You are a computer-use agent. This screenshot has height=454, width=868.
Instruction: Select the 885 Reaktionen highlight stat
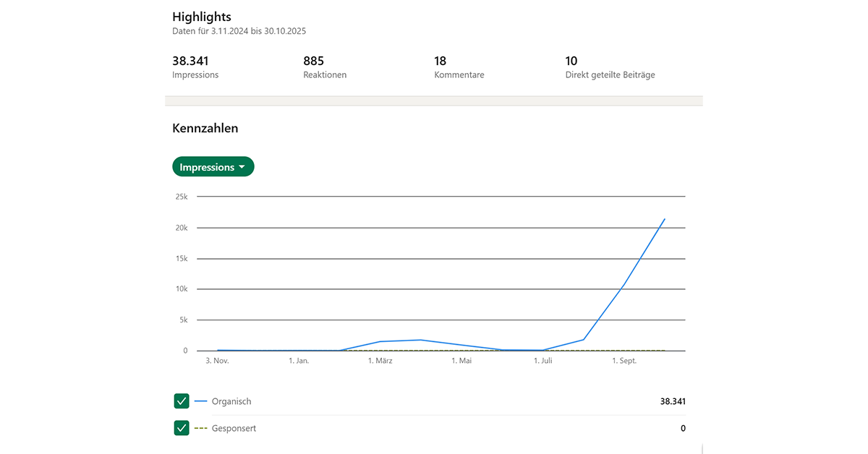click(325, 67)
